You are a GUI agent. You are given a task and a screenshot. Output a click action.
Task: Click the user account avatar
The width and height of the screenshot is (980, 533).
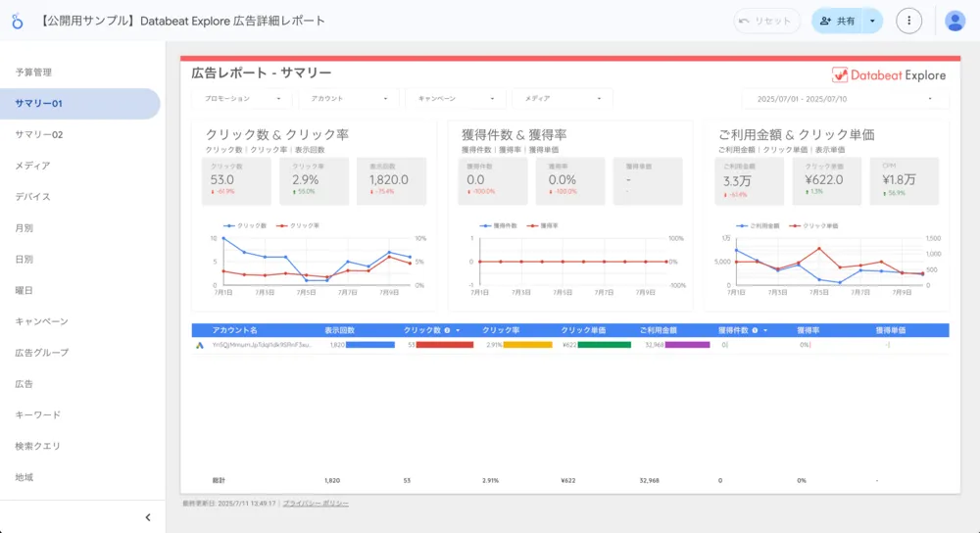pos(955,21)
